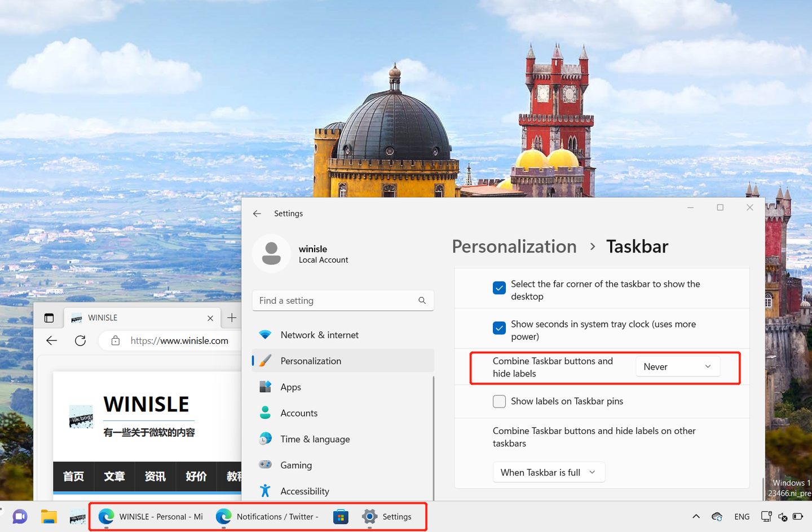Open the Accounts settings section
812x532 pixels.
point(299,413)
